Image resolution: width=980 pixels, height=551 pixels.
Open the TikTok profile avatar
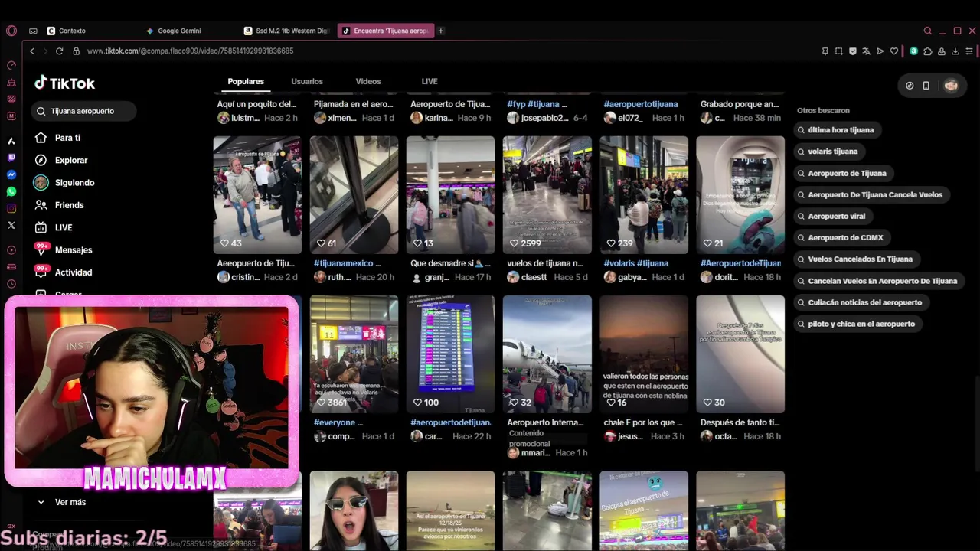tap(951, 86)
